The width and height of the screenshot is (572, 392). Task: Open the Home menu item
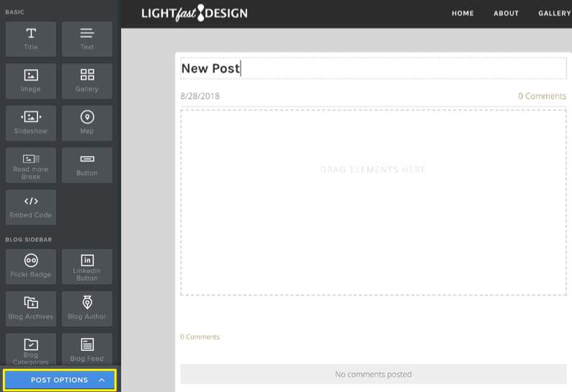pyautogui.click(x=462, y=14)
